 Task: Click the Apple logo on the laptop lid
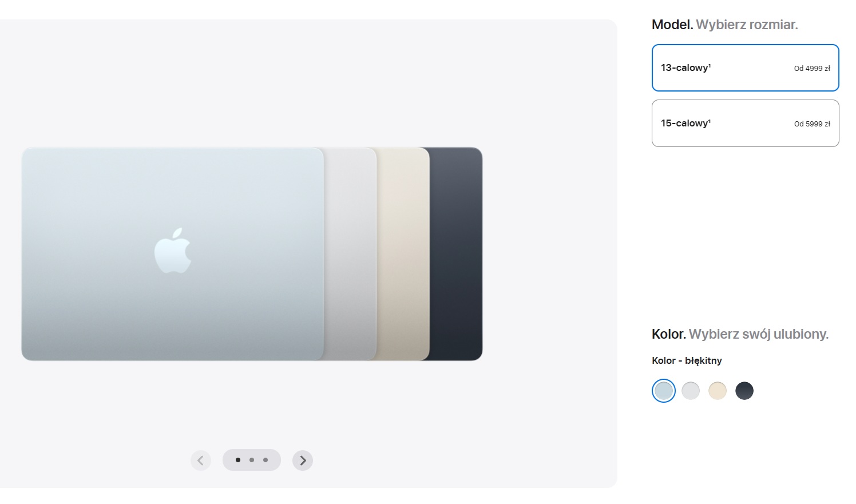coord(173,250)
